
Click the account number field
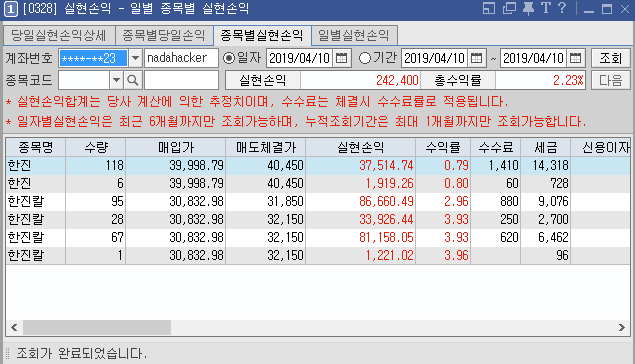click(93, 58)
